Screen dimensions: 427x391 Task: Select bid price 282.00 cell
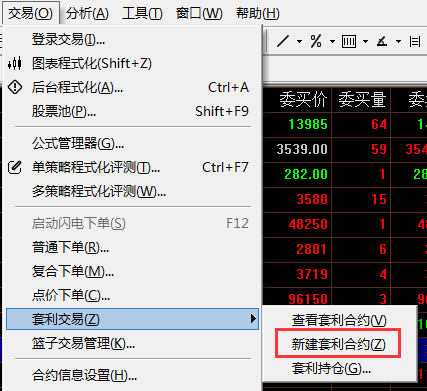298,174
